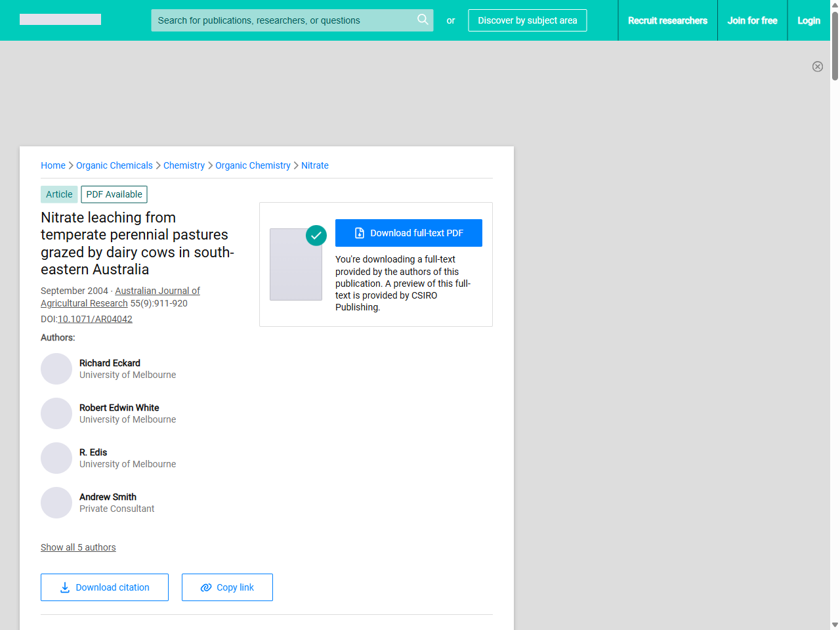The width and height of the screenshot is (840, 630).
Task: Click the site logo in header
Action: (60, 20)
